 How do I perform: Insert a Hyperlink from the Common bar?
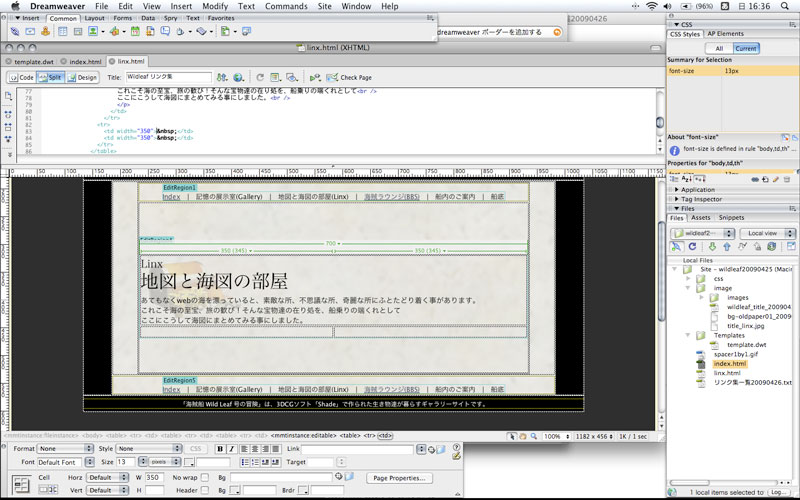click(15, 31)
